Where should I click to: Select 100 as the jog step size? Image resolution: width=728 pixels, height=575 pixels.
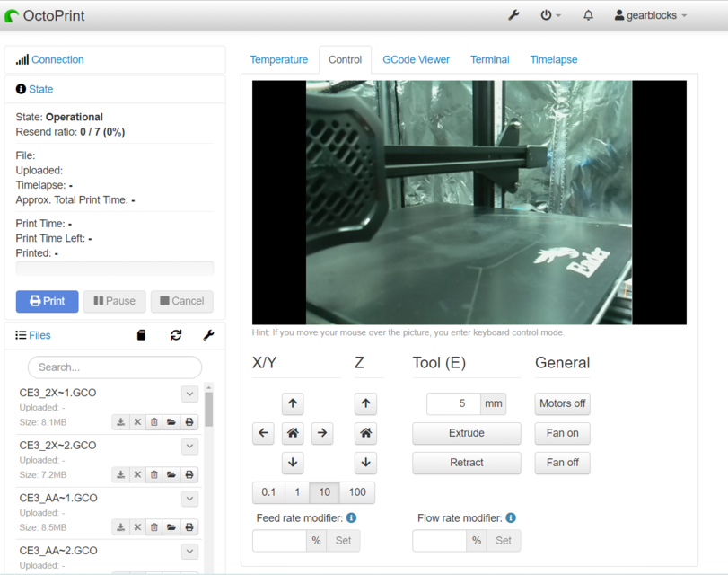(x=357, y=492)
